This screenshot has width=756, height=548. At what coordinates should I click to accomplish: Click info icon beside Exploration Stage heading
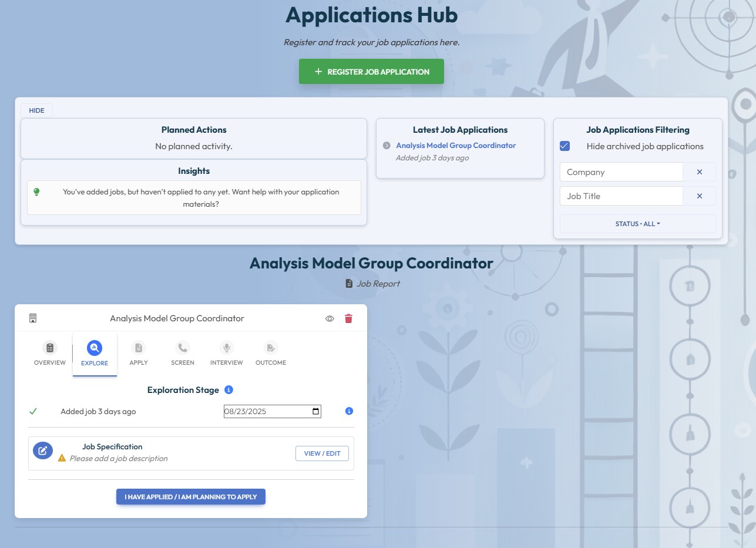pos(229,390)
